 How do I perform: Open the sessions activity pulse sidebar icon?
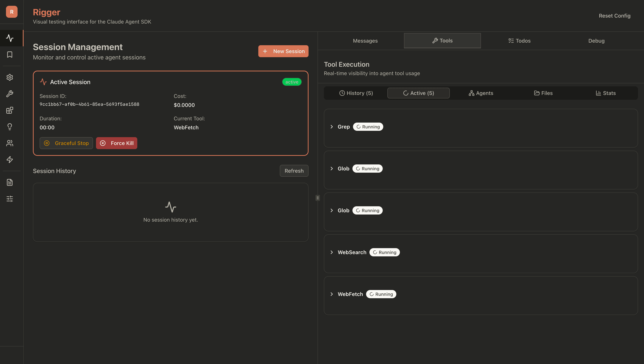point(10,38)
